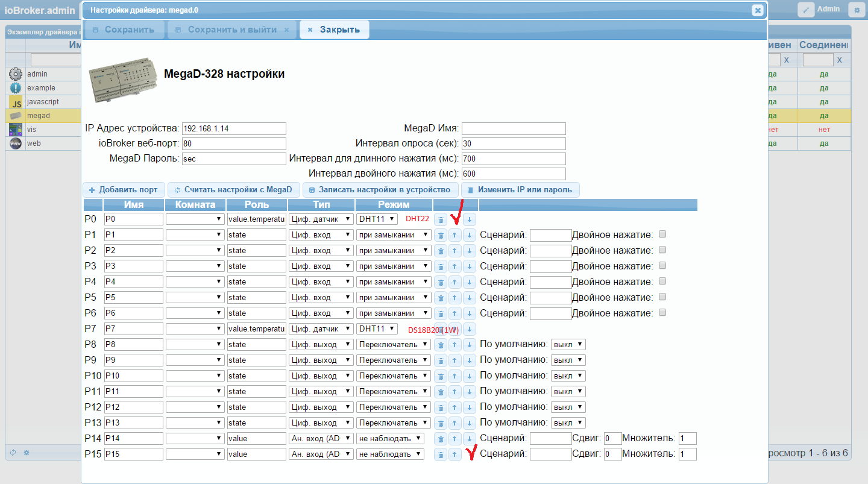The height and width of the screenshot is (484, 868).
Task: Move port P15 up one row
Action: point(455,454)
